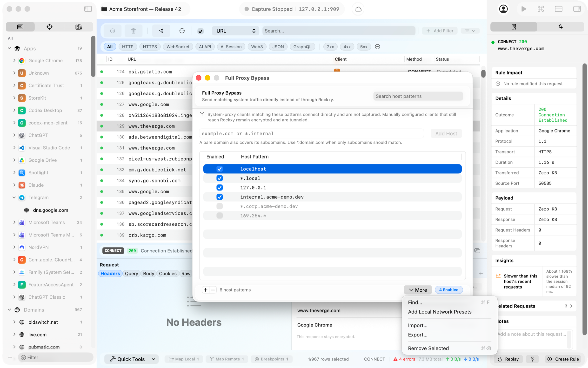Choose Export... from the More menu
This screenshot has width=588, height=368.
pos(417,335)
